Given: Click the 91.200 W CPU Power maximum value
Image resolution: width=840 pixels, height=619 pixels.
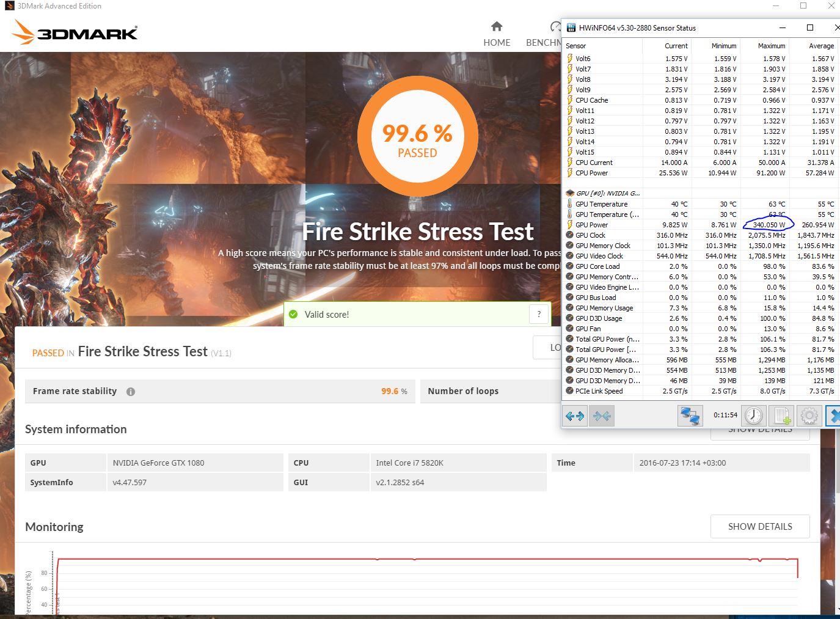Looking at the screenshot, I should 771,173.
